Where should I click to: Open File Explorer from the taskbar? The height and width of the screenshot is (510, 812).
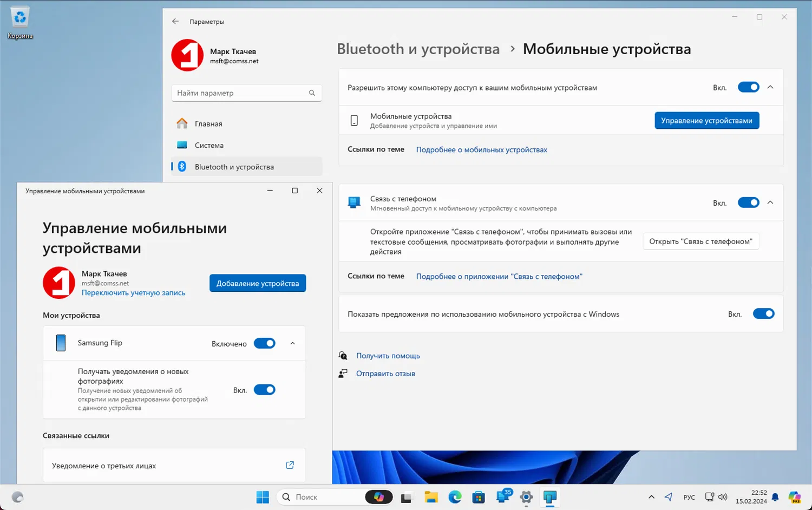(x=431, y=497)
